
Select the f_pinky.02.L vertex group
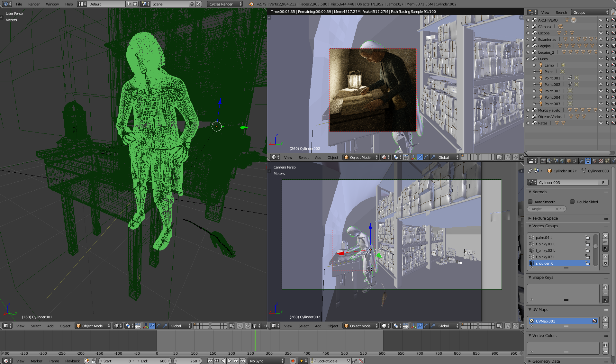pos(545,250)
